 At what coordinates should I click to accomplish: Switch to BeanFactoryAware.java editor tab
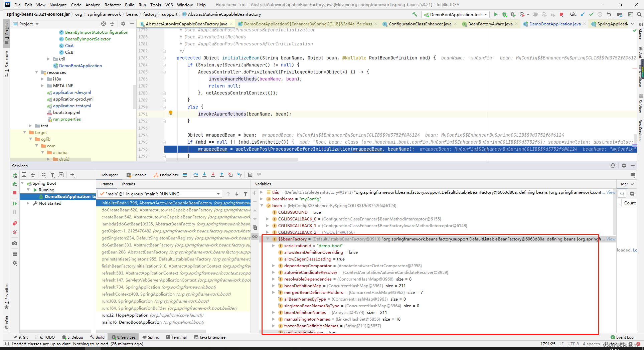[x=490, y=24]
